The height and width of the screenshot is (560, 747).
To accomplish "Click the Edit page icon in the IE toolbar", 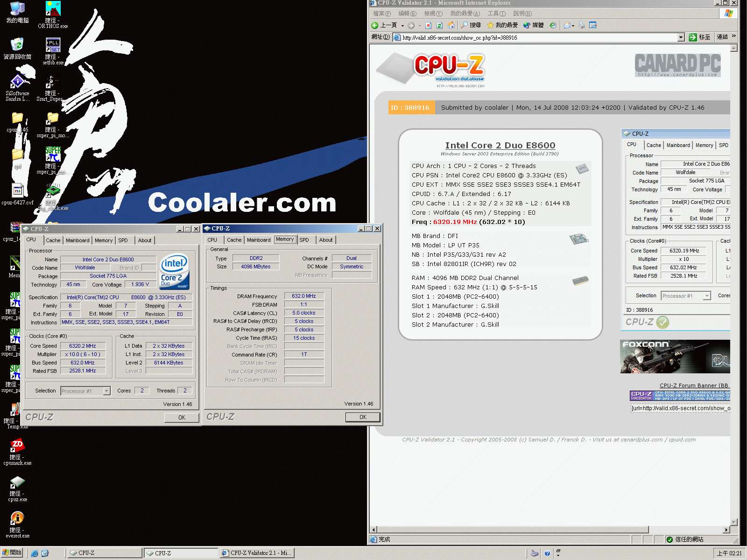I will 593,25.
